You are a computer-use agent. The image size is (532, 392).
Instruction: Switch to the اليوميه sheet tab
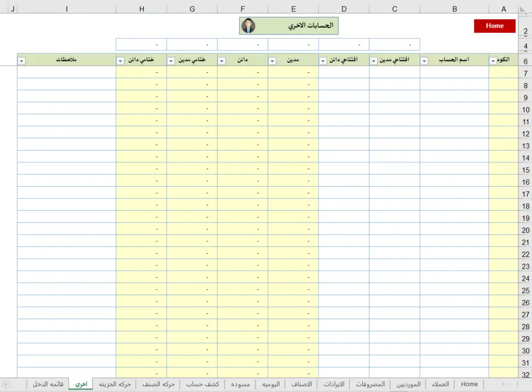[271, 384]
